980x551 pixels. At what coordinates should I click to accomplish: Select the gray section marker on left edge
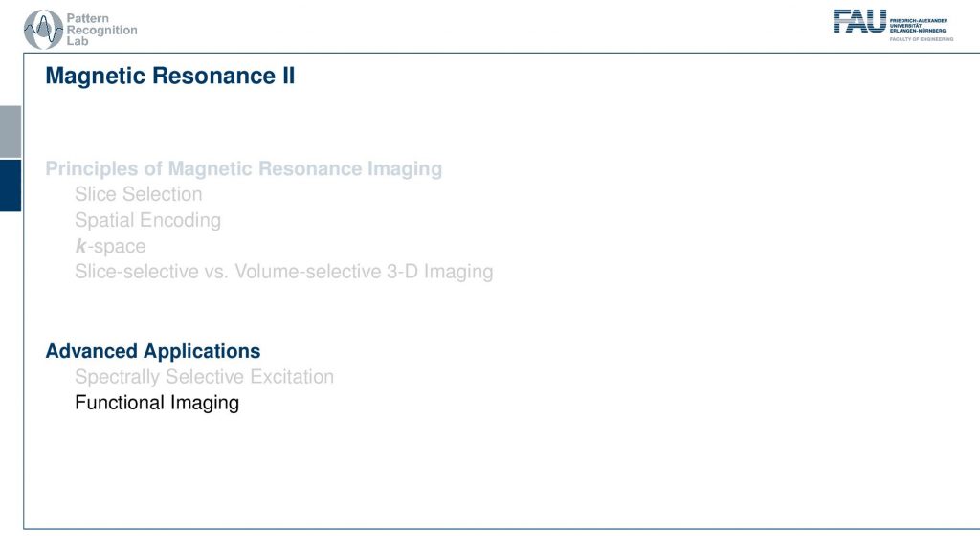click(11, 131)
